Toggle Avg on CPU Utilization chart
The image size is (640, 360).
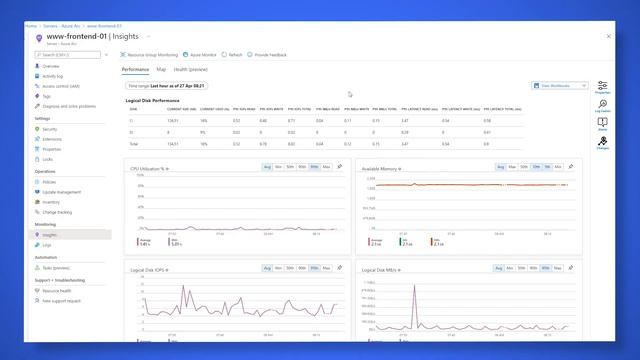point(267,167)
